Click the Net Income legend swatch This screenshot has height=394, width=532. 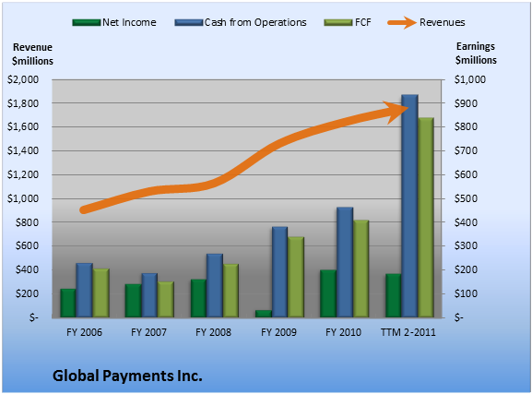click(x=87, y=23)
